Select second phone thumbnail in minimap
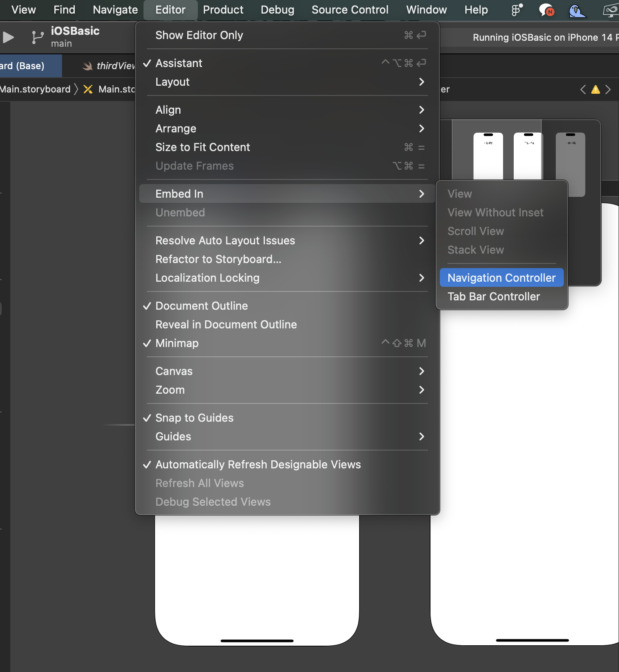This screenshot has width=619, height=672. [x=529, y=156]
